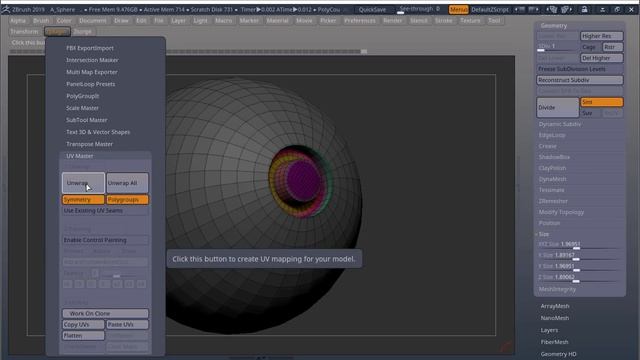Toggle Enable Control Painting

tap(105, 240)
